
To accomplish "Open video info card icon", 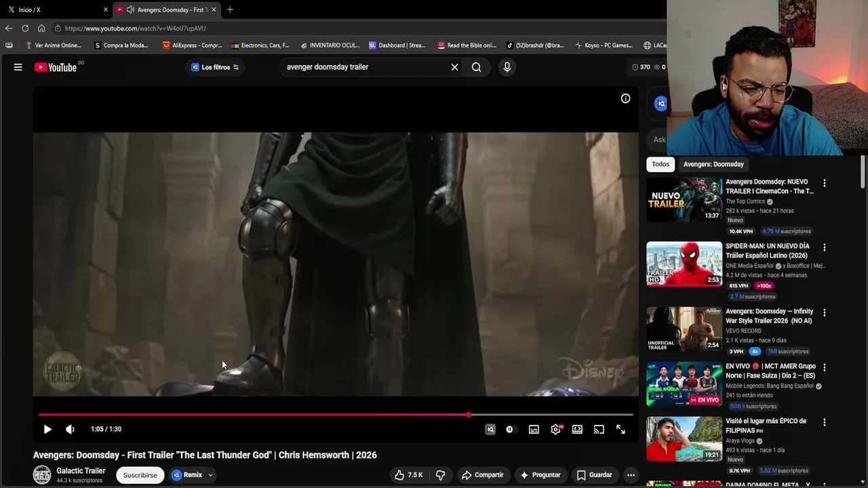I will coord(625,99).
